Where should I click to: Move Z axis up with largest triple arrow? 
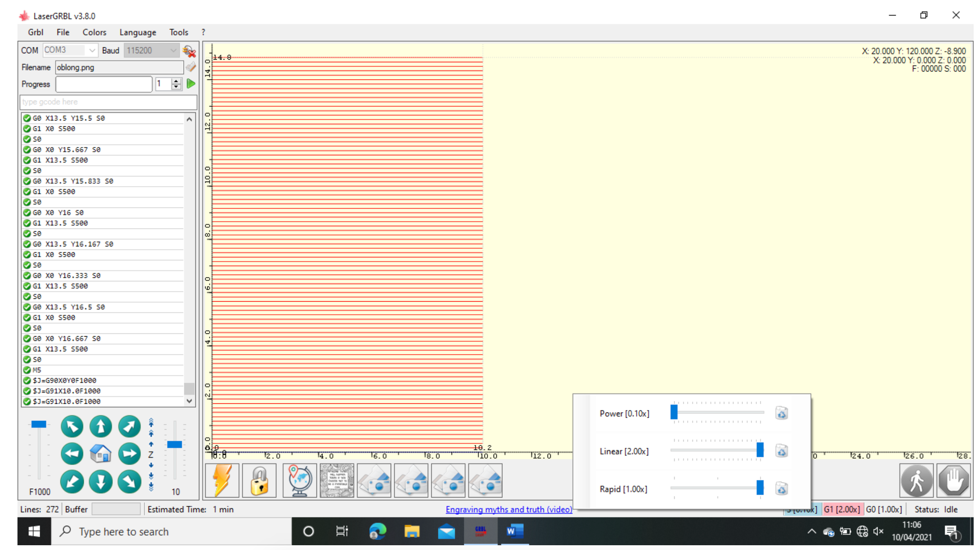point(151,422)
